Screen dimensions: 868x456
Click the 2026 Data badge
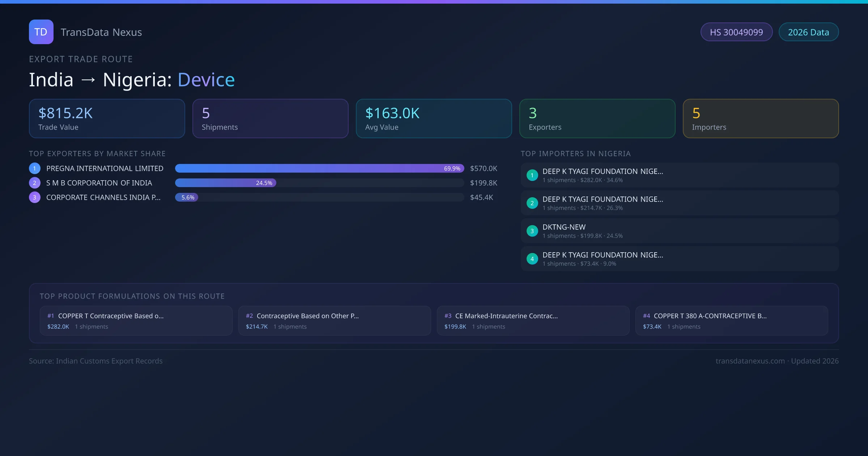808,32
